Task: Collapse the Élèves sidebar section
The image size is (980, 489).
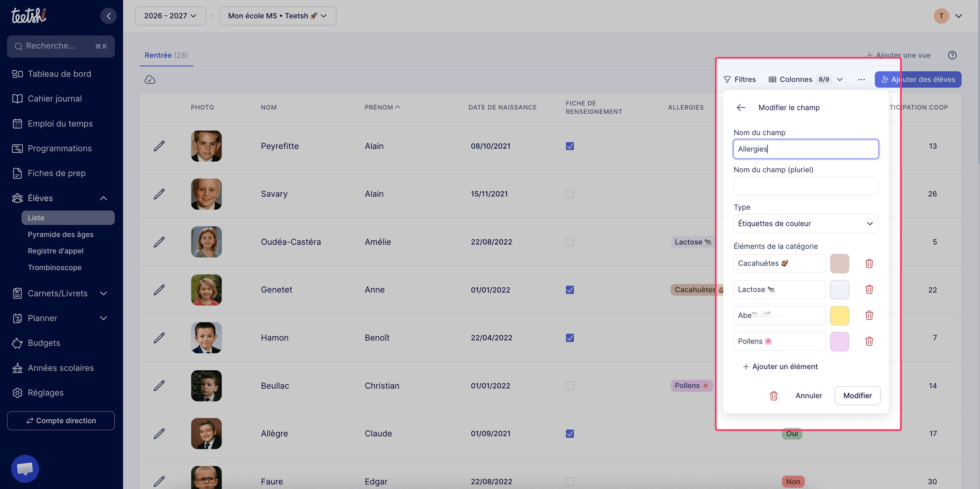Action: coord(104,198)
